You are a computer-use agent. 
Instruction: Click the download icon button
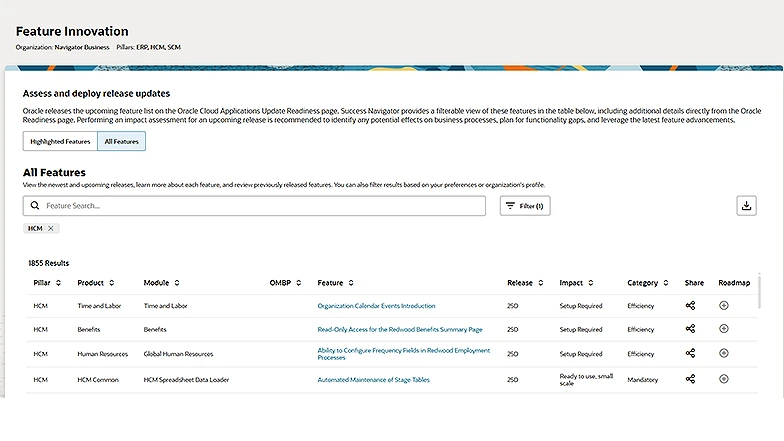pyautogui.click(x=746, y=205)
